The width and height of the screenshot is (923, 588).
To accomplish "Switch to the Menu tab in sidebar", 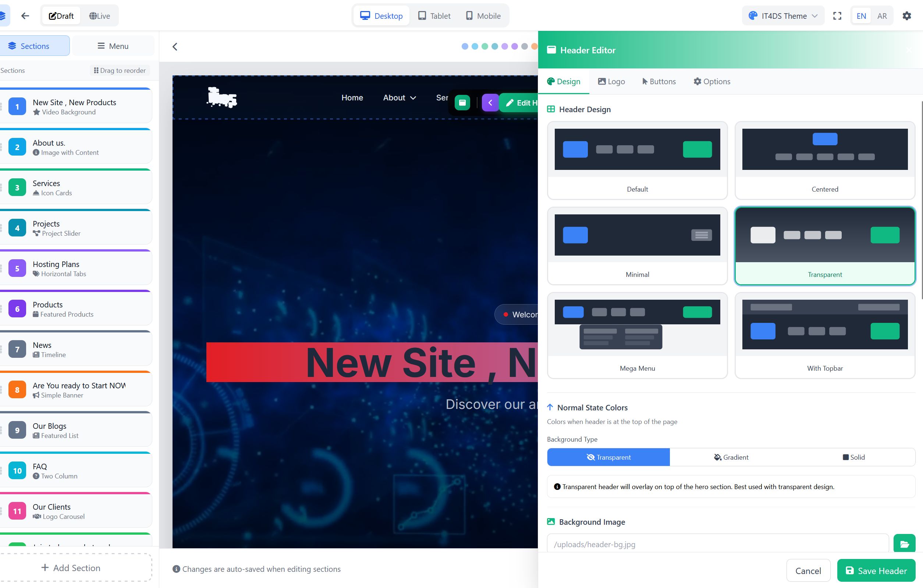I will click(113, 46).
